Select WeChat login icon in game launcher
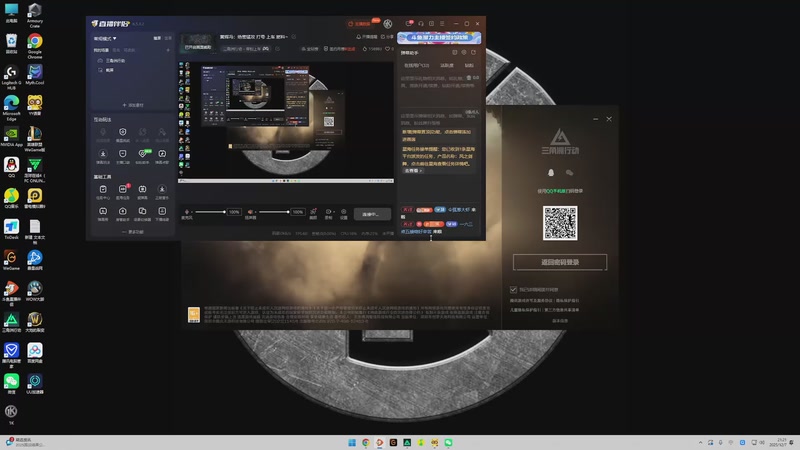Screen dimensions: 800x450 click(x=569, y=173)
